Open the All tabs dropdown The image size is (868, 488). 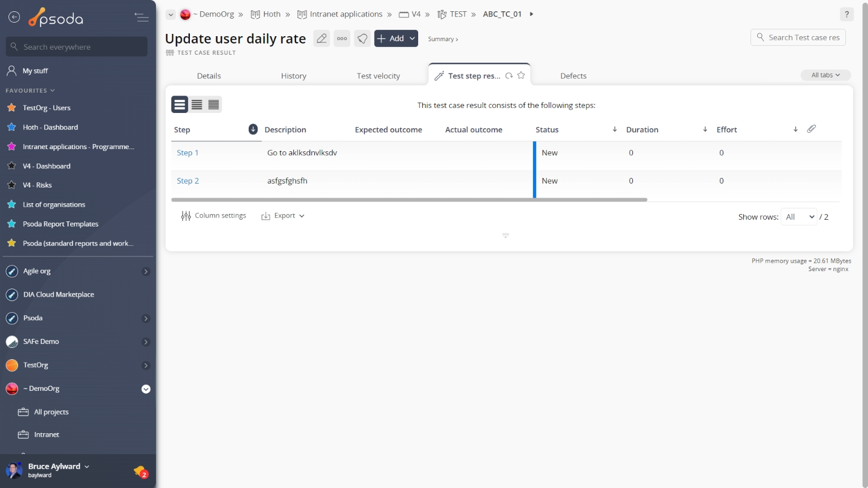click(826, 75)
